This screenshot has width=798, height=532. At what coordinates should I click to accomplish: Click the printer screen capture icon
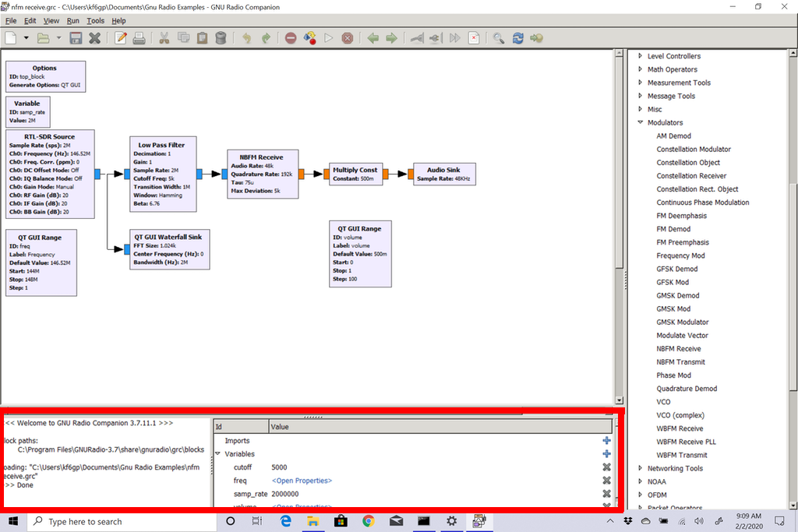point(139,38)
